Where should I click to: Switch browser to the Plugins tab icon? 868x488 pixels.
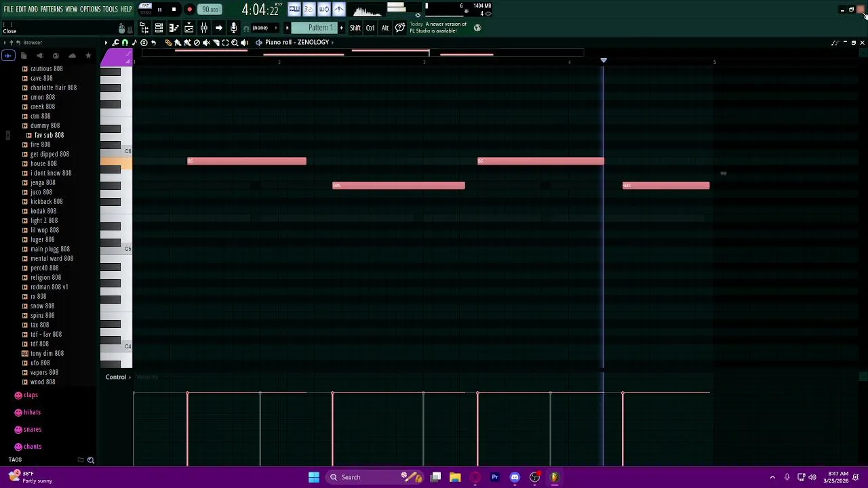pos(39,56)
